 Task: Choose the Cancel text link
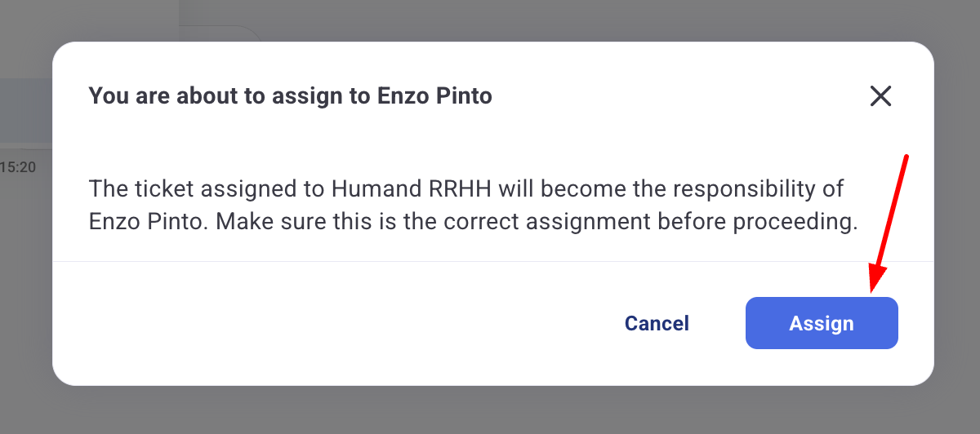coord(657,323)
